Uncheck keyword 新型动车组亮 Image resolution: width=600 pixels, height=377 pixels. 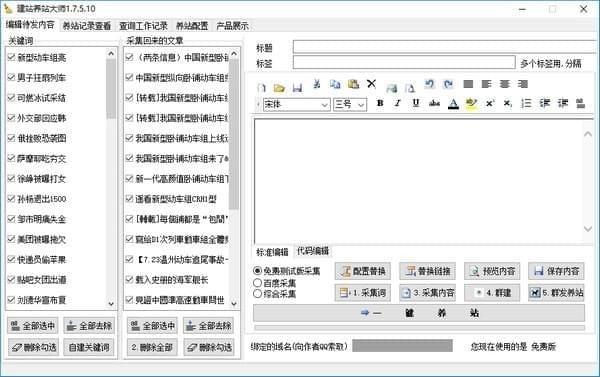(x=11, y=57)
